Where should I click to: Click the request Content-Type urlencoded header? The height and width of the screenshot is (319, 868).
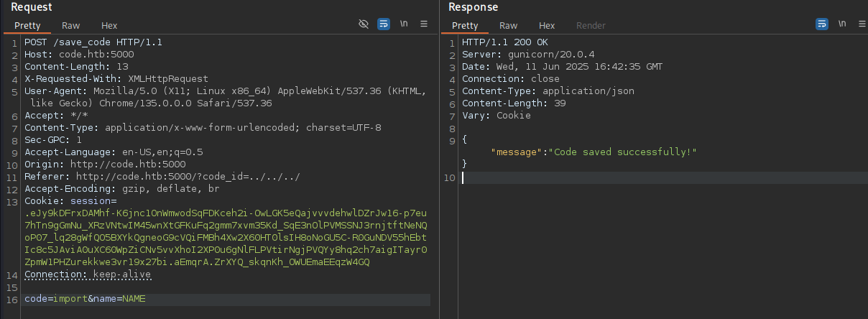pos(203,127)
